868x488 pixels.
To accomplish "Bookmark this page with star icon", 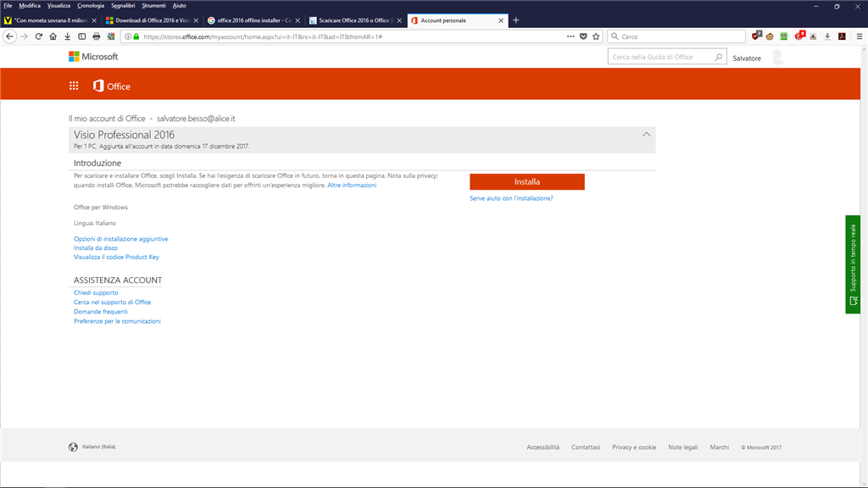I will pos(596,36).
